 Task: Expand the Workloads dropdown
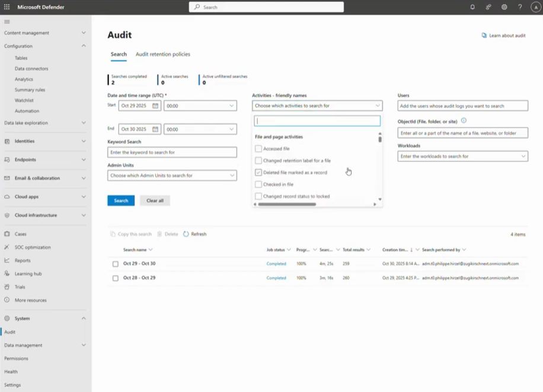coord(523,157)
